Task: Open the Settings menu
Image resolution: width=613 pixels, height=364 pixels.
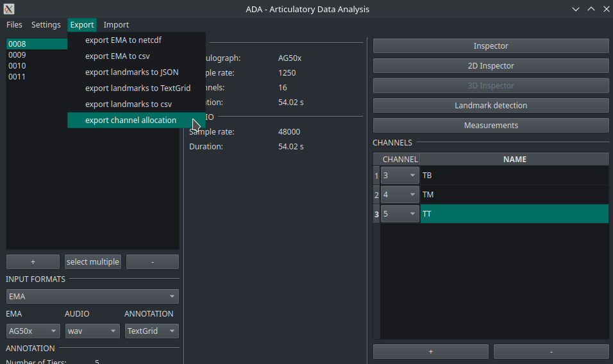Action: [46, 25]
